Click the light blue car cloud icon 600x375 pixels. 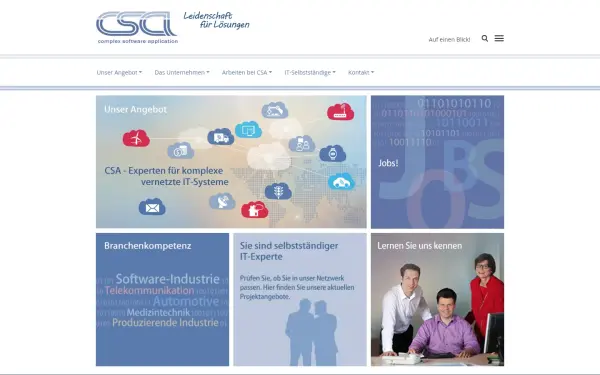point(341,181)
